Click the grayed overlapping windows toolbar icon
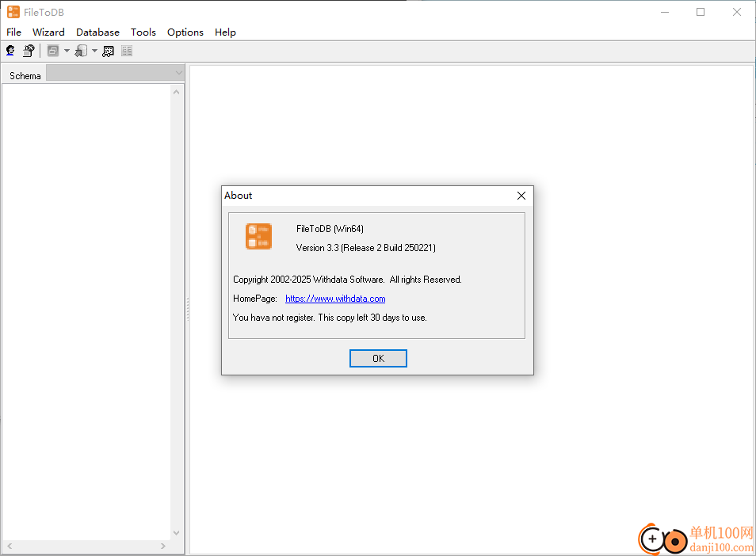756x556 pixels. [x=53, y=51]
